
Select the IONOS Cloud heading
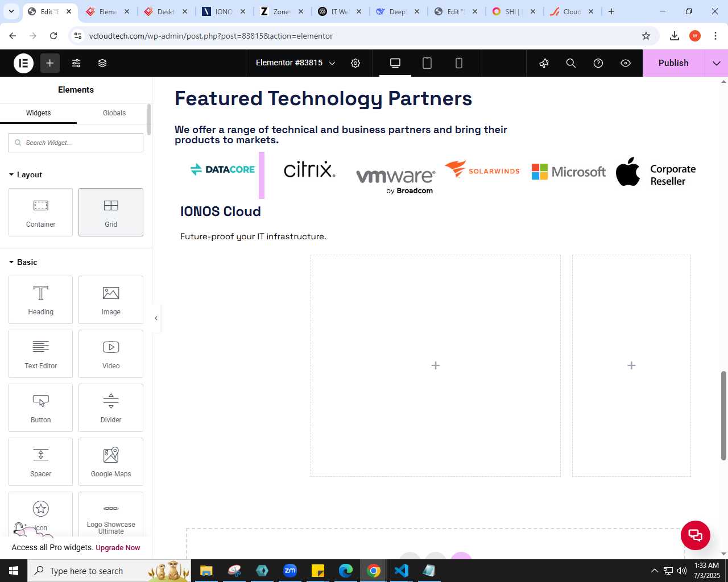tap(221, 211)
